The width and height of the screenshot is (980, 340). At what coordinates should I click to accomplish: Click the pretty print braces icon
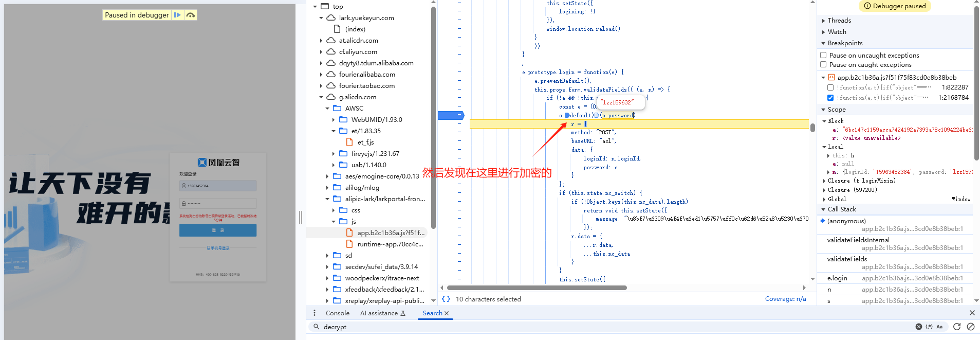446,299
